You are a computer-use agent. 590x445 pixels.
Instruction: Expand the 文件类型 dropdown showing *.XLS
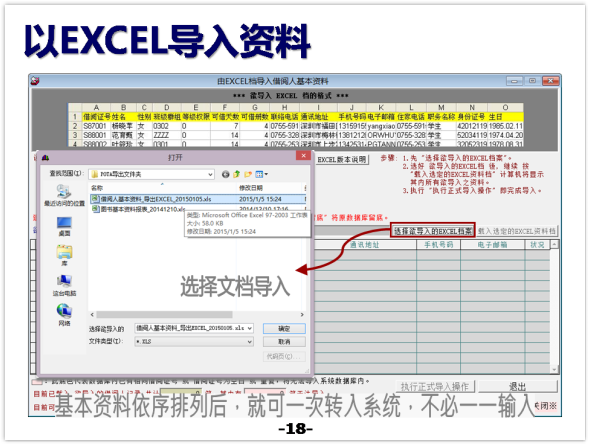pyautogui.click(x=249, y=342)
